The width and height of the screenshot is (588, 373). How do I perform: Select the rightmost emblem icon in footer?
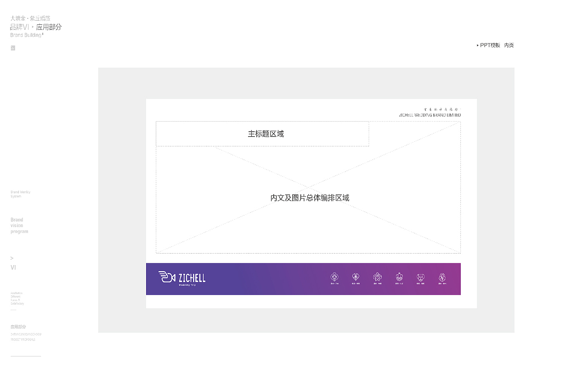442,277
